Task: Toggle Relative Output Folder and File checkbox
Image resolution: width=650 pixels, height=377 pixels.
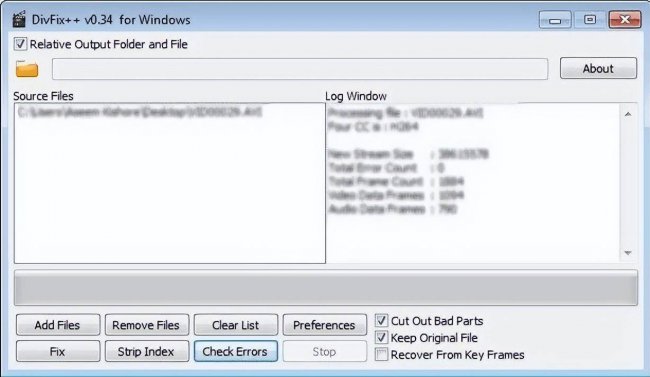Action: click(x=20, y=44)
